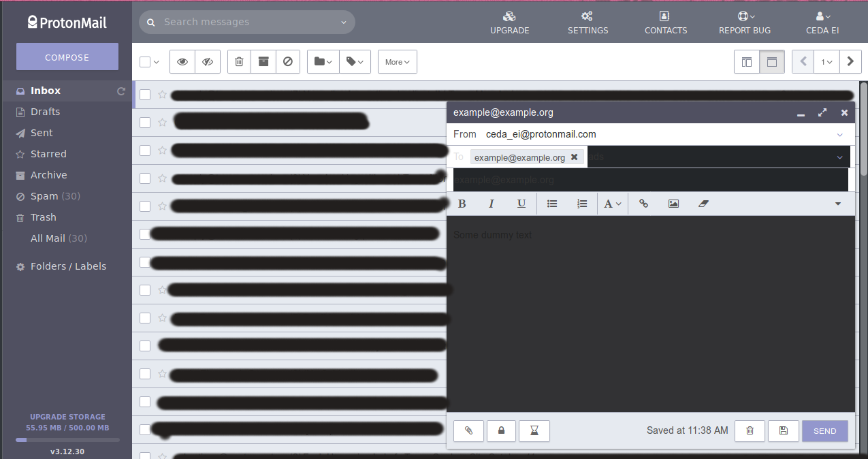Expand the To field recipients arrow
The height and width of the screenshot is (459, 868).
pyautogui.click(x=839, y=157)
